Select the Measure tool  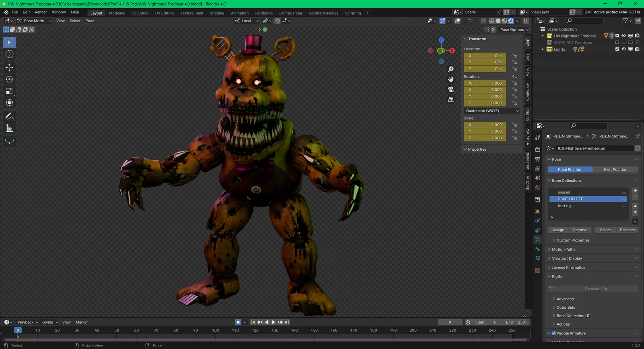[x=9, y=128]
